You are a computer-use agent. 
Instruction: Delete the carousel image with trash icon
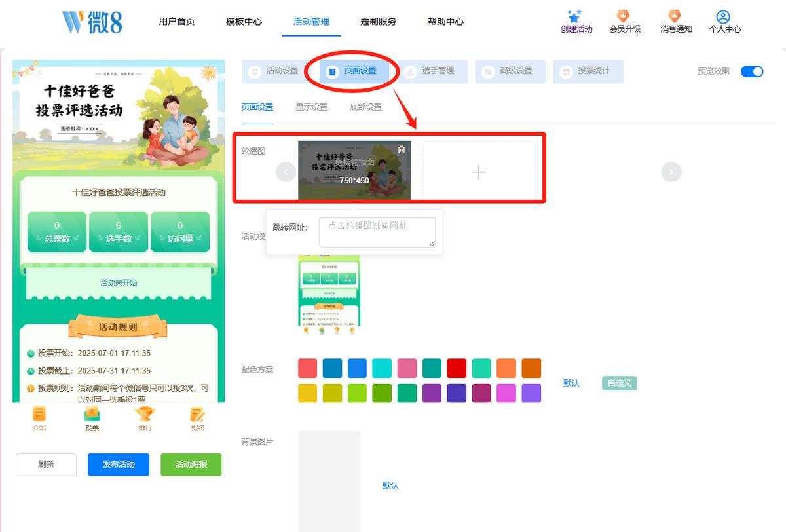pyautogui.click(x=402, y=149)
